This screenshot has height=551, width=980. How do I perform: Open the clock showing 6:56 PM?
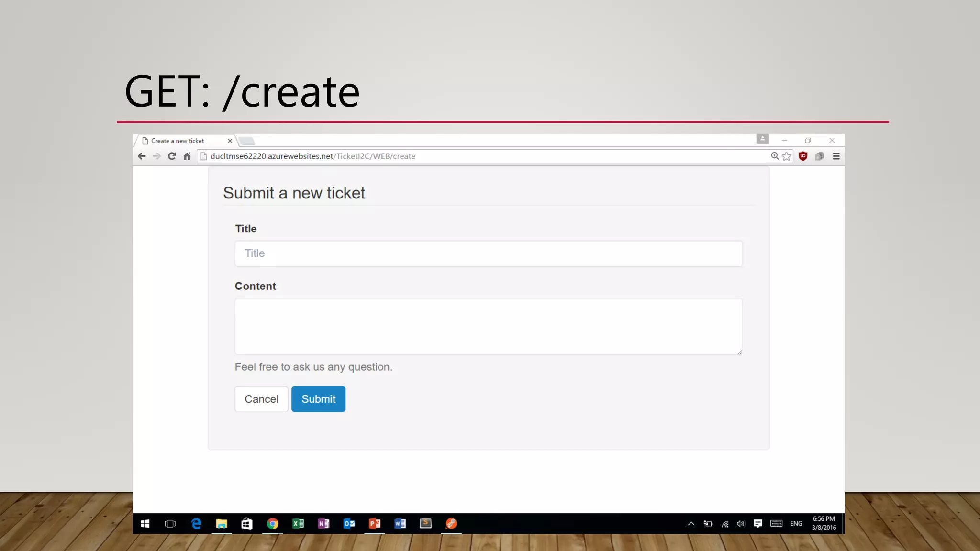[x=824, y=523]
